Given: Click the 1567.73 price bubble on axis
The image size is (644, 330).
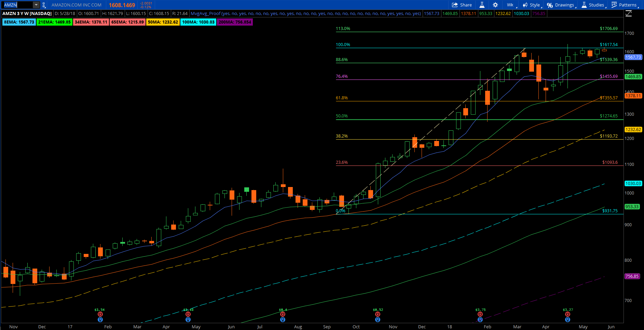Looking at the screenshot, I should click(633, 57).
